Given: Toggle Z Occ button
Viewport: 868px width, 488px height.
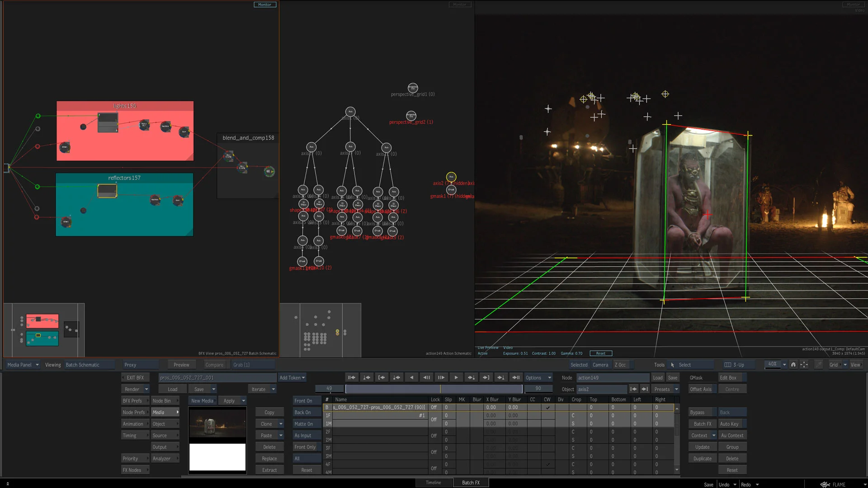Looking at the screenshot, I should tap(620, 365).
